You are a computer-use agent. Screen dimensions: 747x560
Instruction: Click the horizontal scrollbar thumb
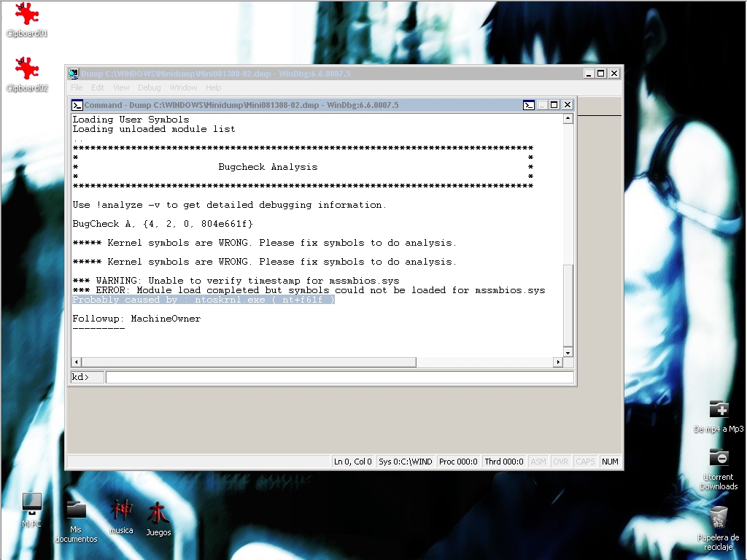tap(249, 362)
